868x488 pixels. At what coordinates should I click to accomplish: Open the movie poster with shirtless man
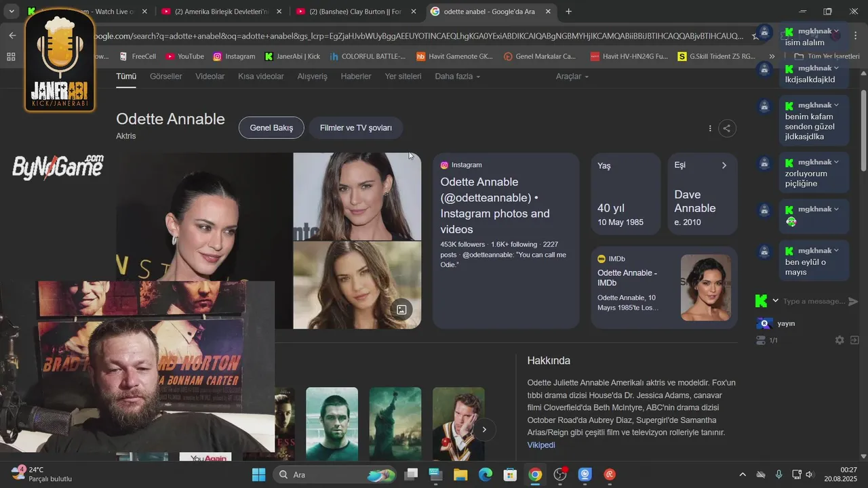pyautogui.click(x=332, y=424)
